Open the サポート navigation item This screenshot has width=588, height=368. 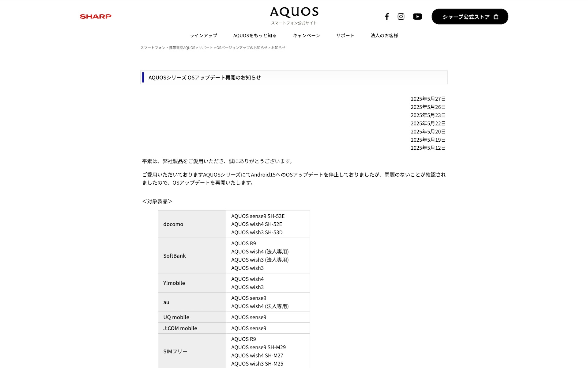click(345, 36)
